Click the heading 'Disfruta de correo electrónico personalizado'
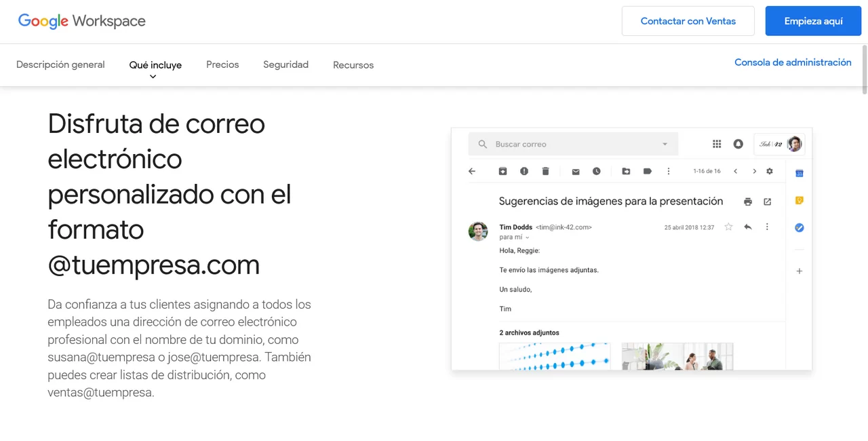The height and width of the screenshot is (441, 868). 170,194
